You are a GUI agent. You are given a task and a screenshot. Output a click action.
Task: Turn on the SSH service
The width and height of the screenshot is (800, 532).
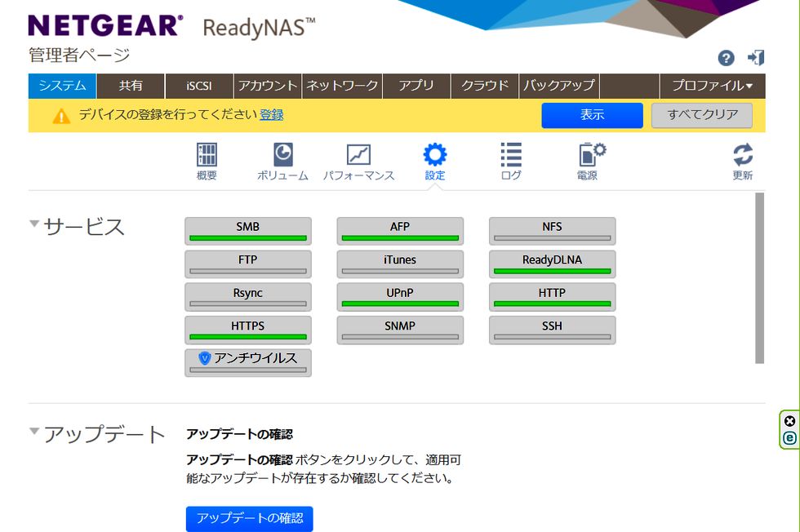pos(552,330)
